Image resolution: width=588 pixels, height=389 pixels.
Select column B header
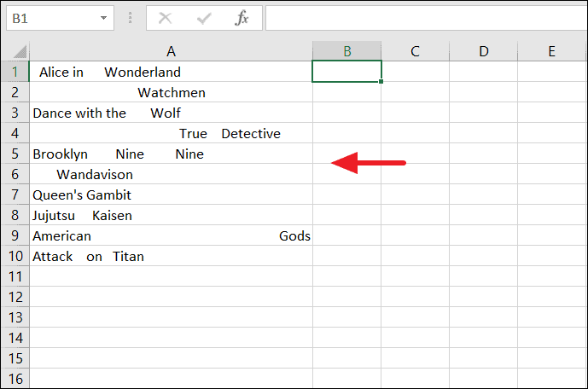pos(346,51)
